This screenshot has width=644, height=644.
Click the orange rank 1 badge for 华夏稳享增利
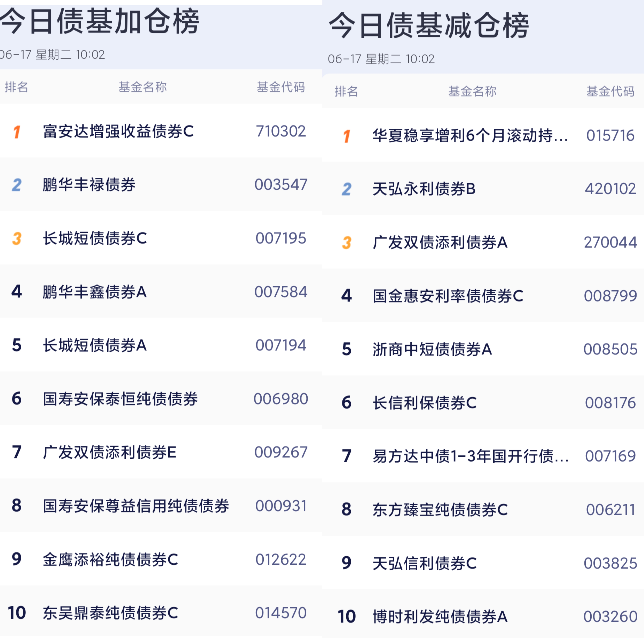point(347,136)
